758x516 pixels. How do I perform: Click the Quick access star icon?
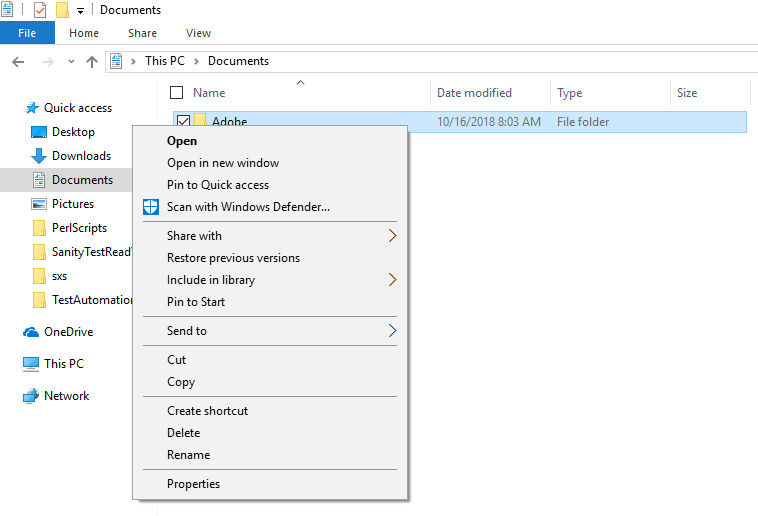tap(32, 108)
